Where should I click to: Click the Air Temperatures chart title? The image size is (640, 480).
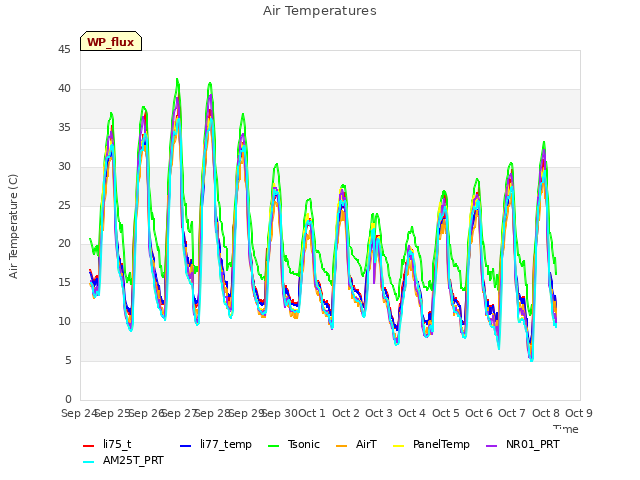[x=320, y=11]
